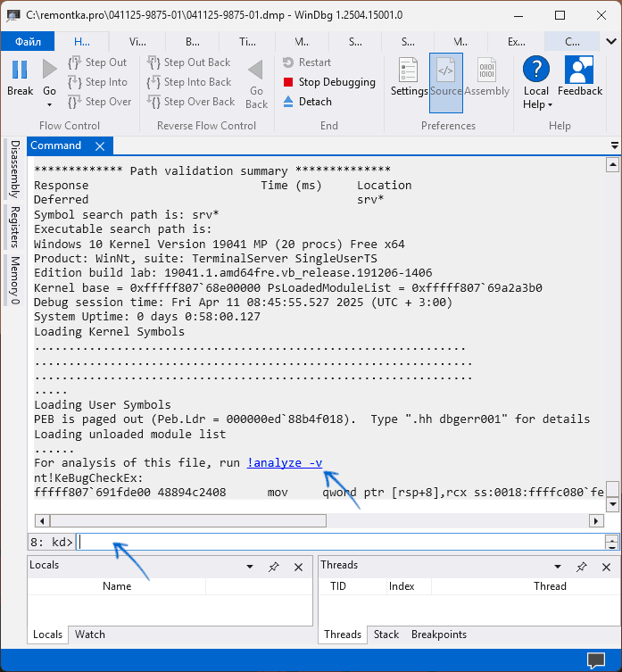622x672 pixels.
Task: Click Step Out Back
Action: tap(188, 62)
